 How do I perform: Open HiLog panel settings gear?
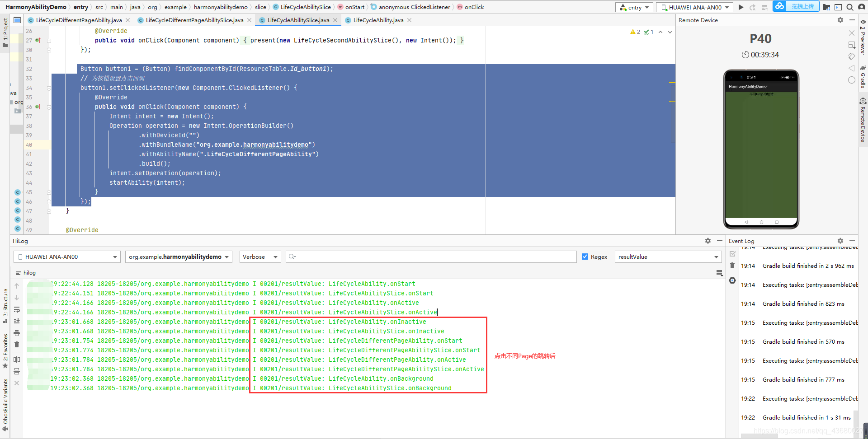pos(708,241)
